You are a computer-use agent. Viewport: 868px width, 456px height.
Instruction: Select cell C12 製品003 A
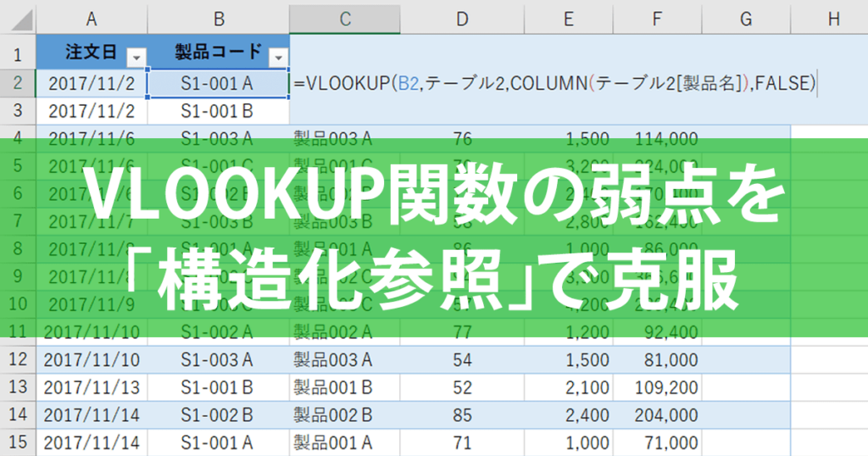(345, 359)
